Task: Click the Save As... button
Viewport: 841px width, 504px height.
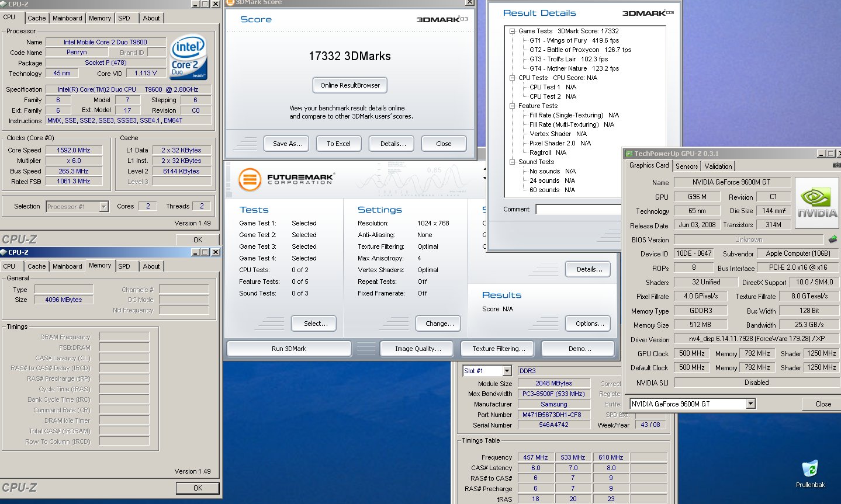Action: click(288, 144)
